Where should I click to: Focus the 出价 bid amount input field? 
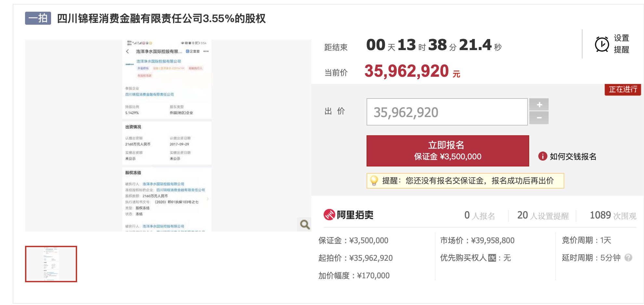447,112
